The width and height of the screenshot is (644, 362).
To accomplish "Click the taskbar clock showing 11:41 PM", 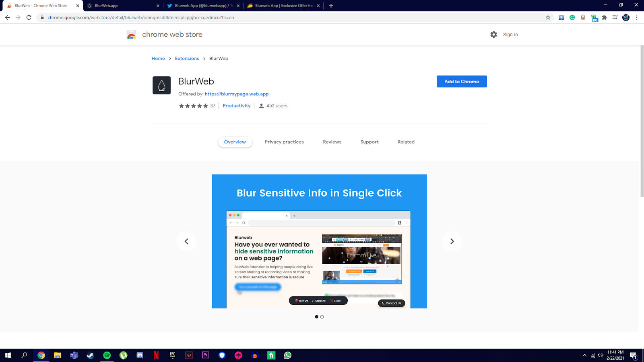I will tap(615, 355).
